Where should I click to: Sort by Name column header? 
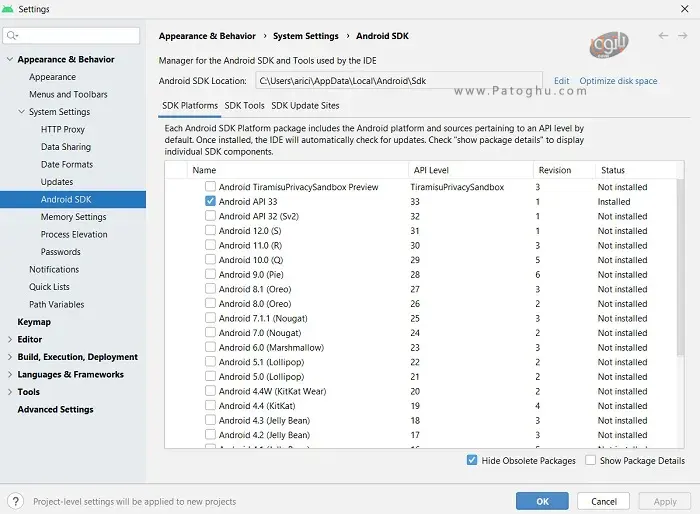point(297,170)
